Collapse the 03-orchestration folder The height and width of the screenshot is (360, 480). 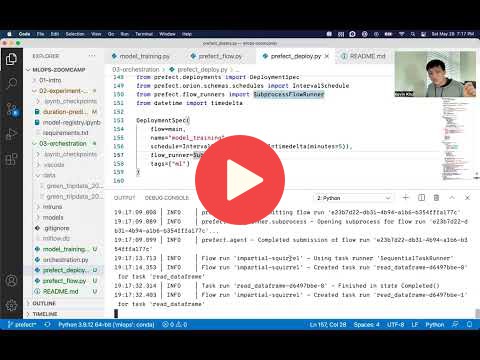point(63,144)
